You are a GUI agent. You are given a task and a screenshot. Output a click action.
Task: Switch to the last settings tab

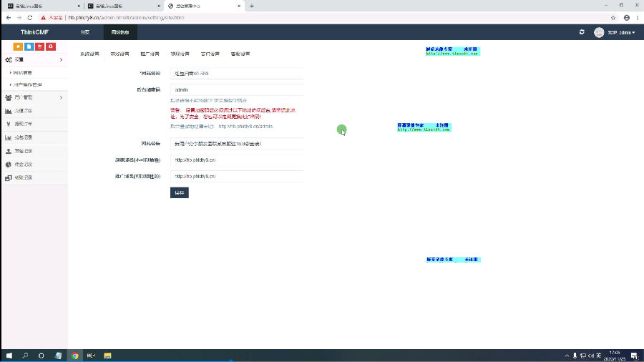point(240,54)
